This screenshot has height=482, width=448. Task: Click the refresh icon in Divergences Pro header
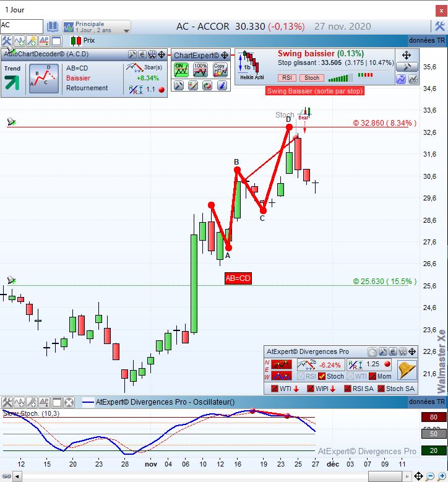coord(373,351)
